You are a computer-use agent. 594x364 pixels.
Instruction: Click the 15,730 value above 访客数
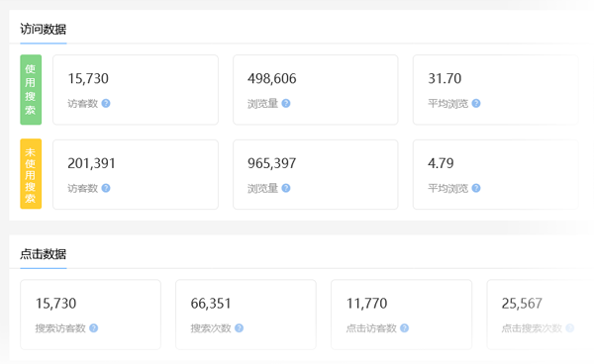coord(88,79)
